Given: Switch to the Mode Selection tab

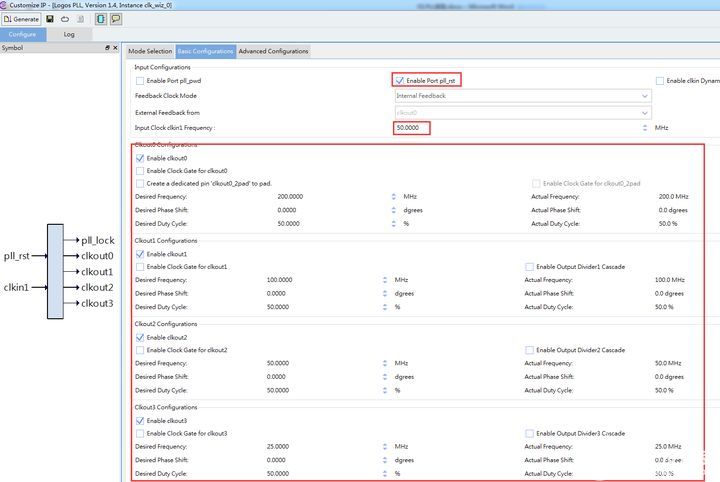Looking at the screenshot, I should click(150, 51).
